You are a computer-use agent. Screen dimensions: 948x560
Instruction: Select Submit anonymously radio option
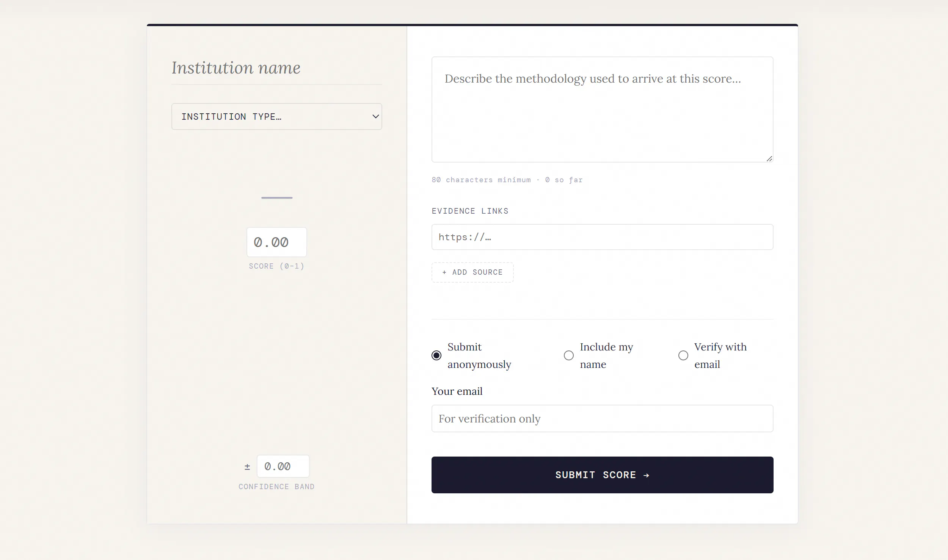pos(436,355)
